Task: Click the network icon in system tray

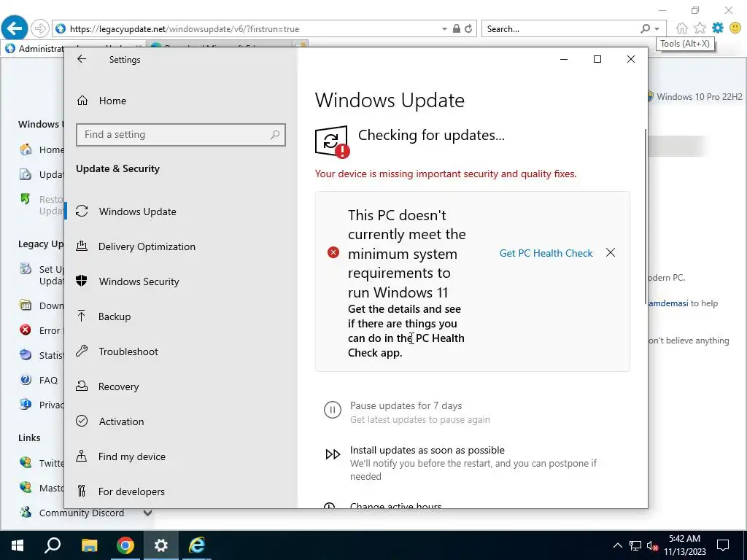Action: click(x=635, y=545)
